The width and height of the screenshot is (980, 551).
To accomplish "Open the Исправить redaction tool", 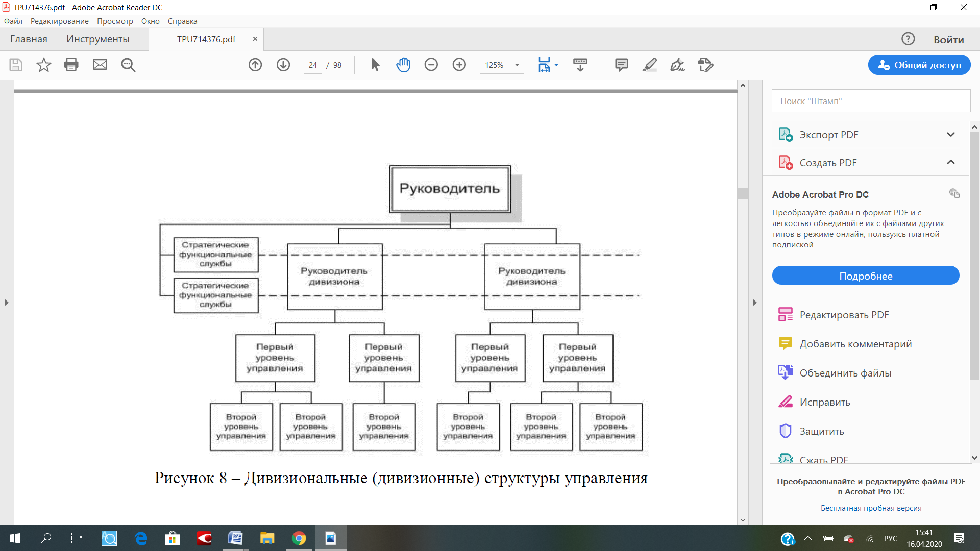I will tap(814, 402).
